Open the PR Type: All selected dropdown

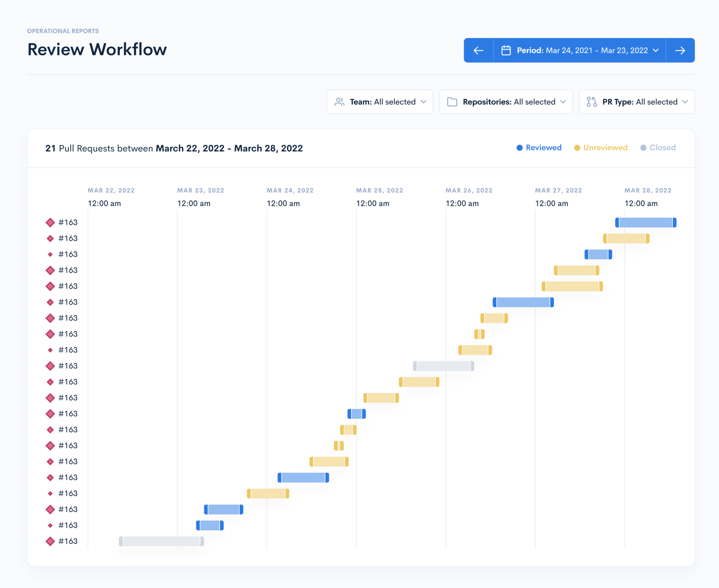pos(636,102)
